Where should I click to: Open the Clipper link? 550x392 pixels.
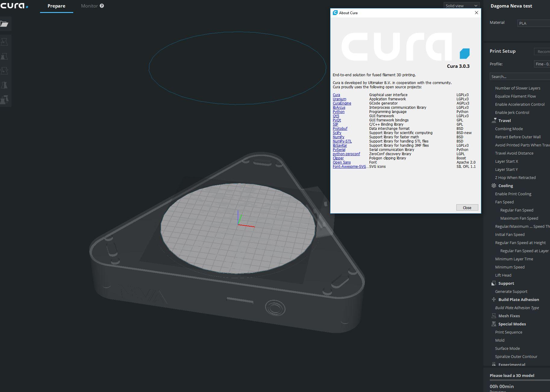click(x=338, y=158)
